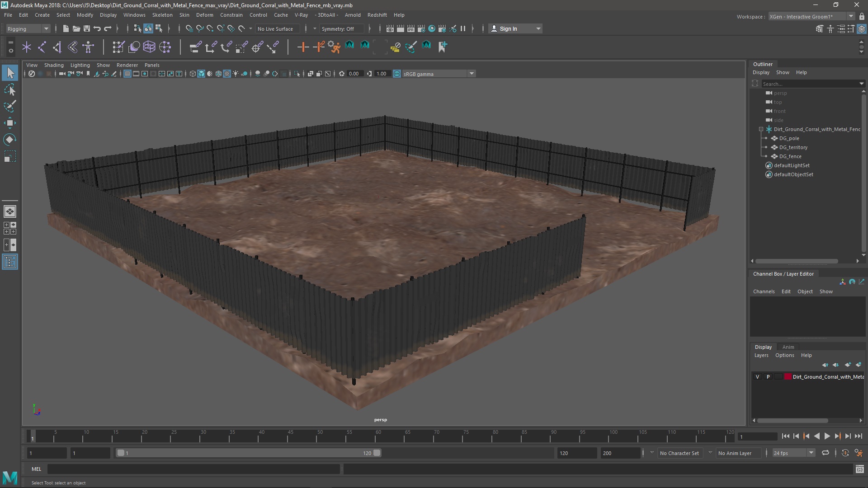Go to end of playback range
Screen dimensions: 868x488
pyautogui.click(x=858, y=436)
